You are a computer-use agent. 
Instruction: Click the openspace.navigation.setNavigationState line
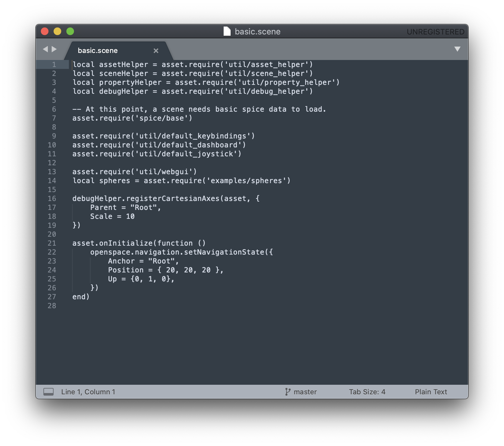pos(182,252)
